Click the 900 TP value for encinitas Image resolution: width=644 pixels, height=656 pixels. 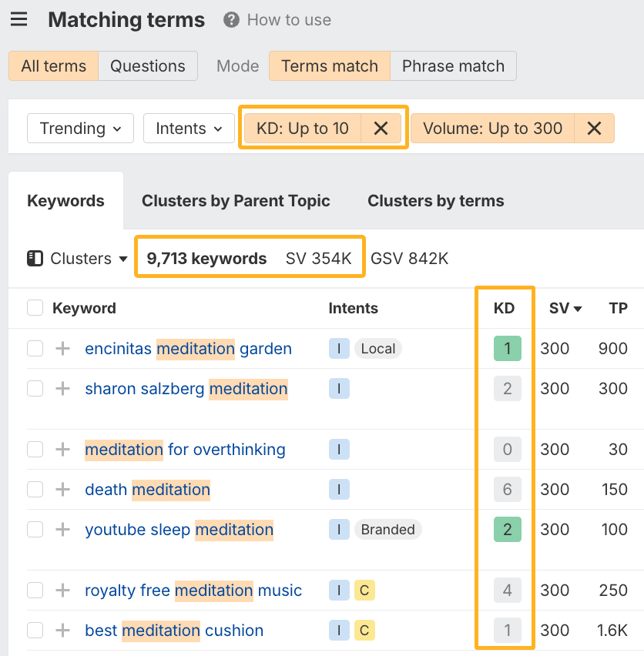point(613,349)
